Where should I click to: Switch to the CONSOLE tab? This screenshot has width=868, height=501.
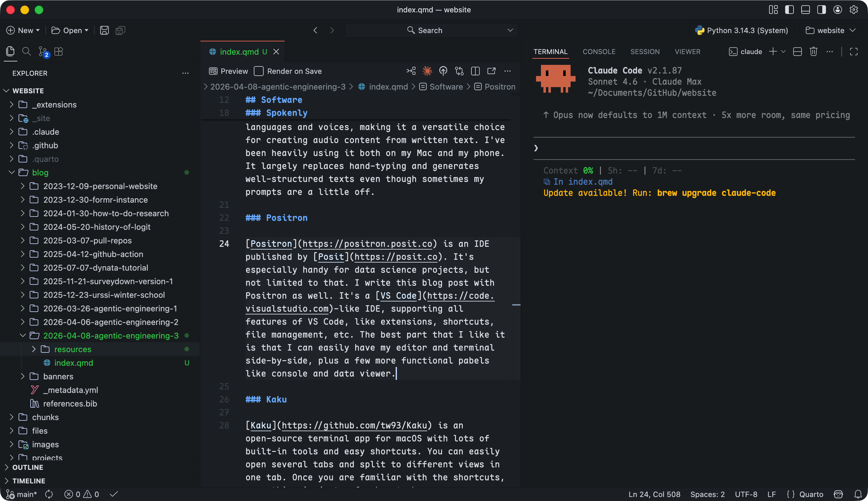click(599, 52)
